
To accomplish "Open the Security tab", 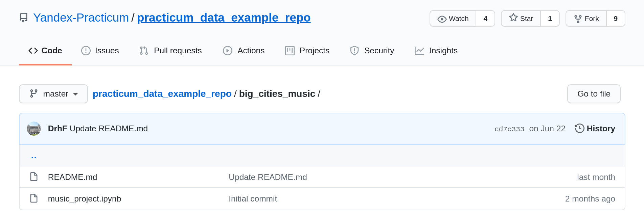I will coord(372,51).
